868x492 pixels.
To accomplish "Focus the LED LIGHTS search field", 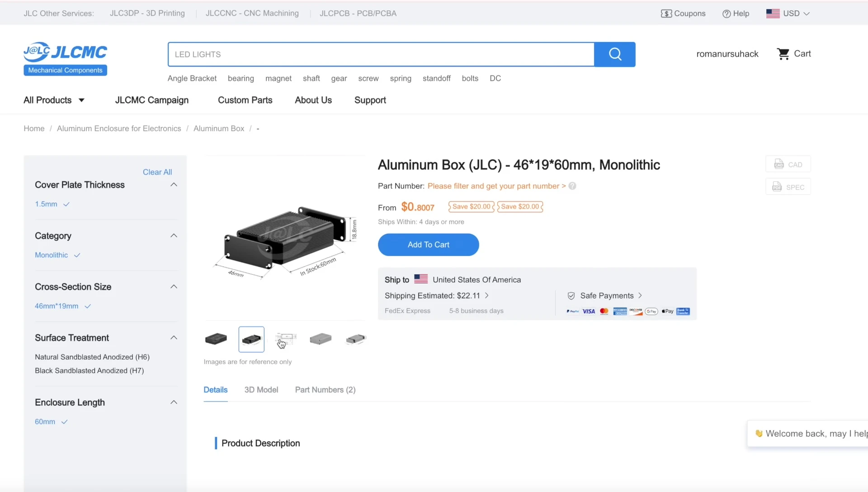I will pos(381,54).
